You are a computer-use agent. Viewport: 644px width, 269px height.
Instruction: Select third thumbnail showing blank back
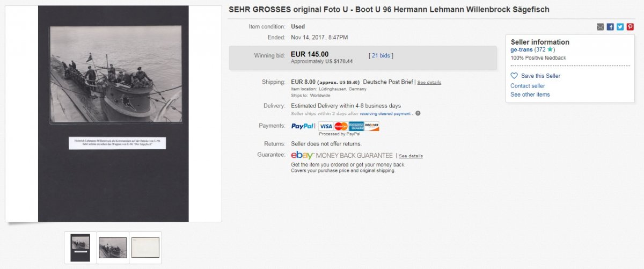(x=145, y=248)
